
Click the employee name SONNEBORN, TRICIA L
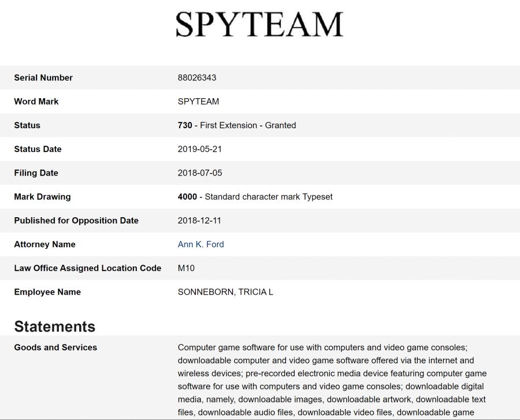[225, 292]
